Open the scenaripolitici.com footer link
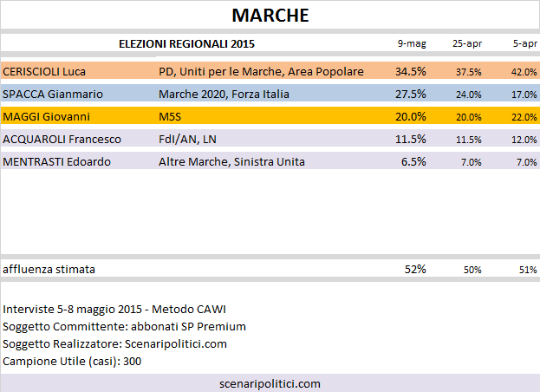Viewport: 540px width, 392px height. [x=270, y=383]
